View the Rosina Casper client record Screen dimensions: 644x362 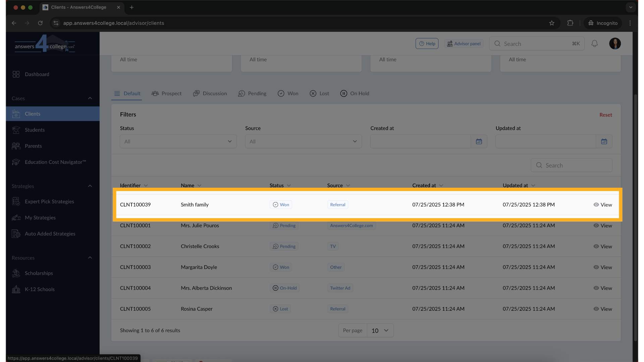click(x=606, y=309)
